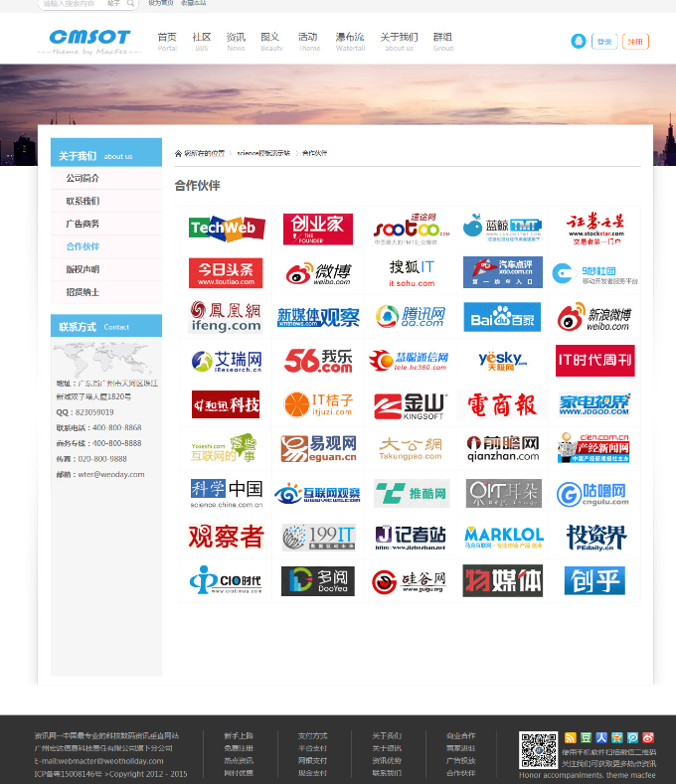This screenshot has width=676, height=784.
Task: Open the yesky 天极网 partner logo
Action: (502, 361)
